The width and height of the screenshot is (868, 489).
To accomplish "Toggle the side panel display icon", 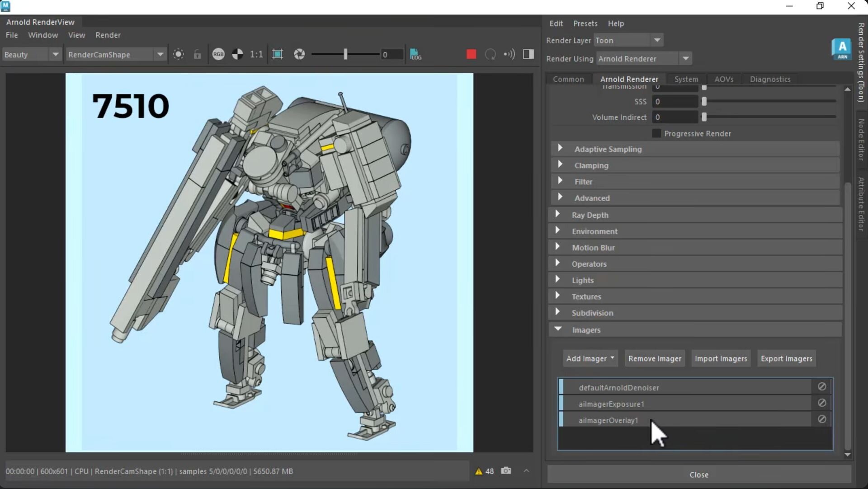I will 528,54.
